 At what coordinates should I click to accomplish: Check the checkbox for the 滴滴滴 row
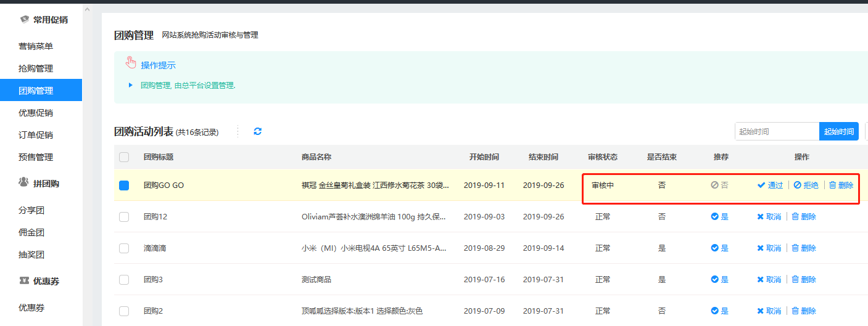coord(124,248)
